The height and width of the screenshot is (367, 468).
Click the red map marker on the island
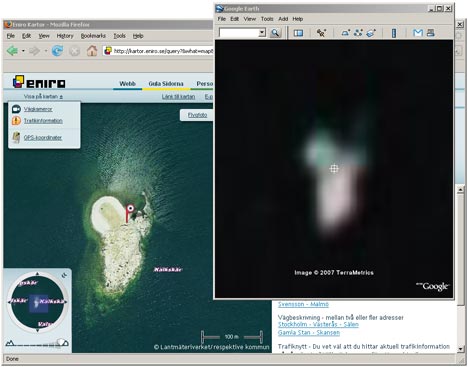point(129,214)
